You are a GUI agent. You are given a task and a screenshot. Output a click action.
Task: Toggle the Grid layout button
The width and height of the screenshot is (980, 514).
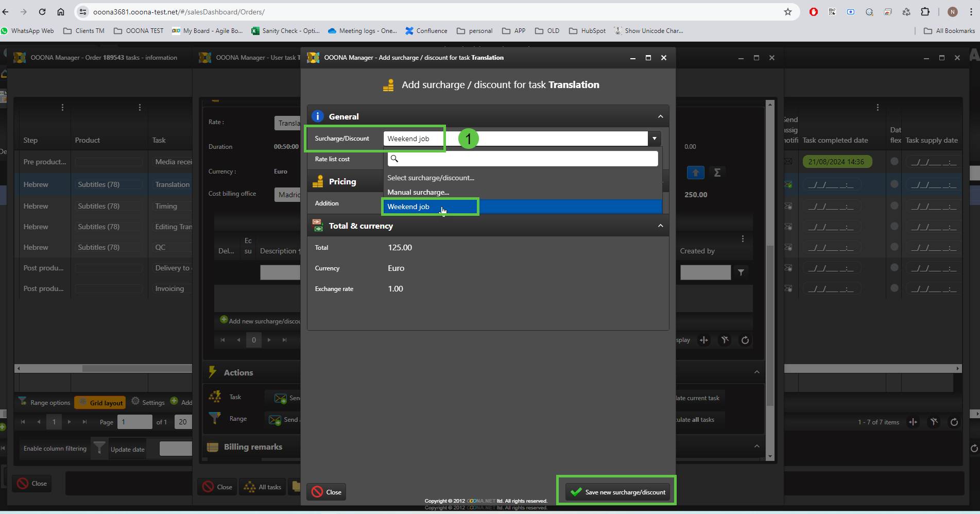[100, 403]
